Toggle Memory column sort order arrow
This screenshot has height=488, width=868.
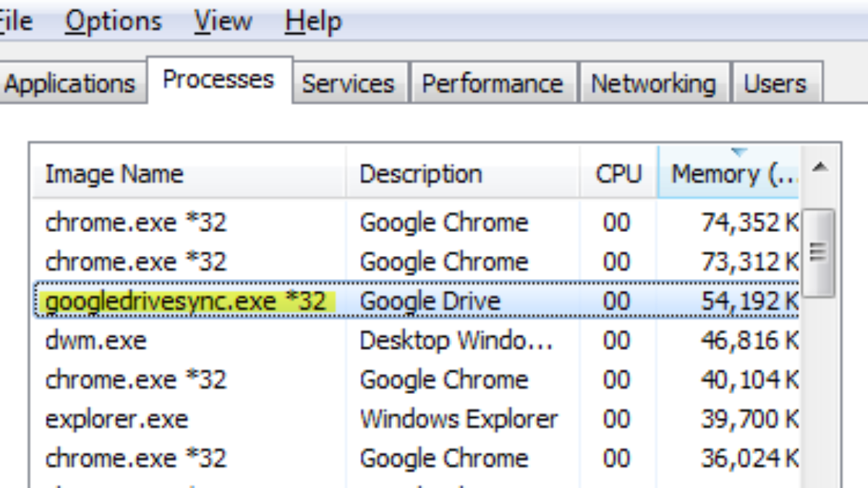click(x=738, y=153)
